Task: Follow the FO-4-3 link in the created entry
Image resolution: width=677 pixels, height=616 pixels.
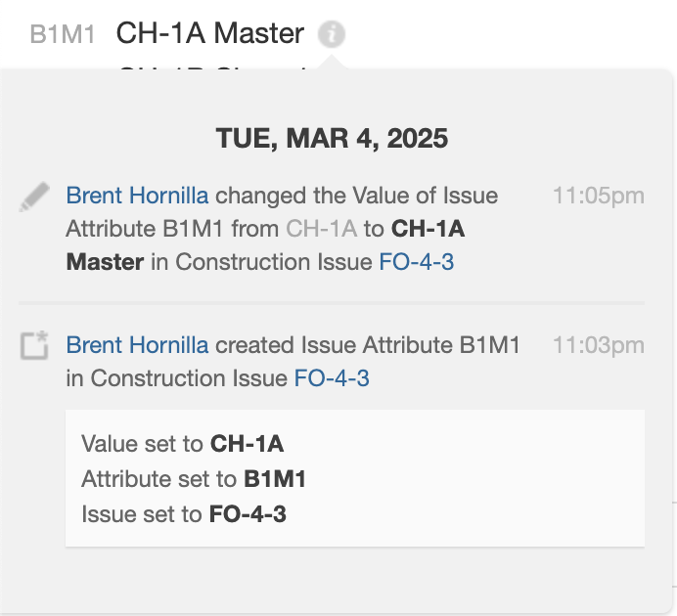Action: coord(332,378)
